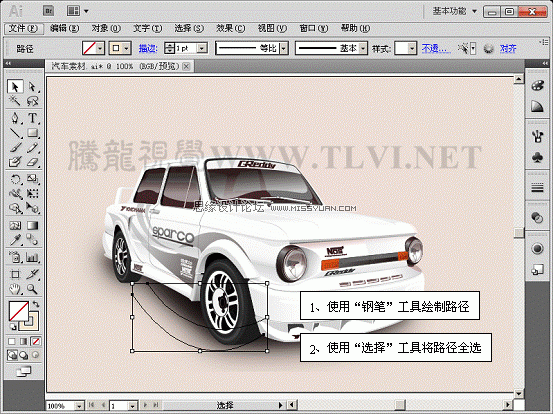
Task: Enable Draw Inside mode
Action: 35,354
